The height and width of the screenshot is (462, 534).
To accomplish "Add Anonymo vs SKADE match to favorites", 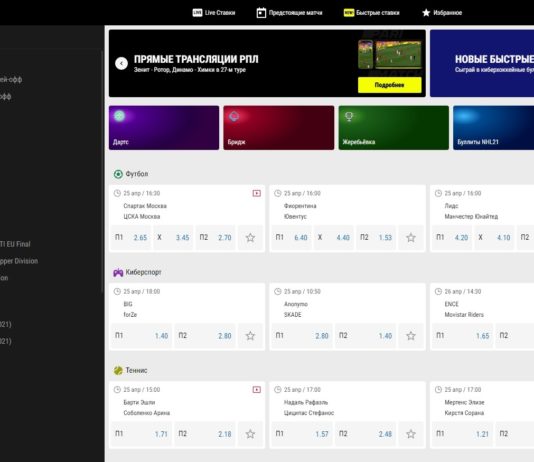I will (x=411, y=336).
